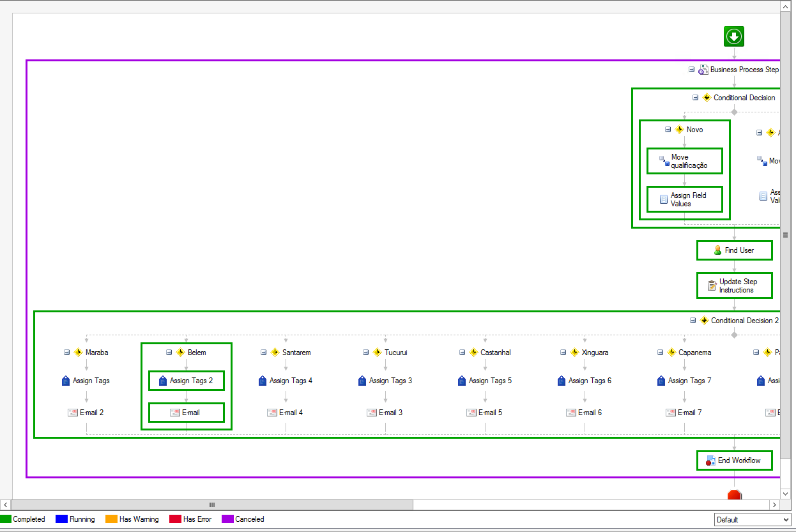This screenshot has height=532, width=796.
Task: Click the blue Running legend swatch
Action: tap(61, 519)
